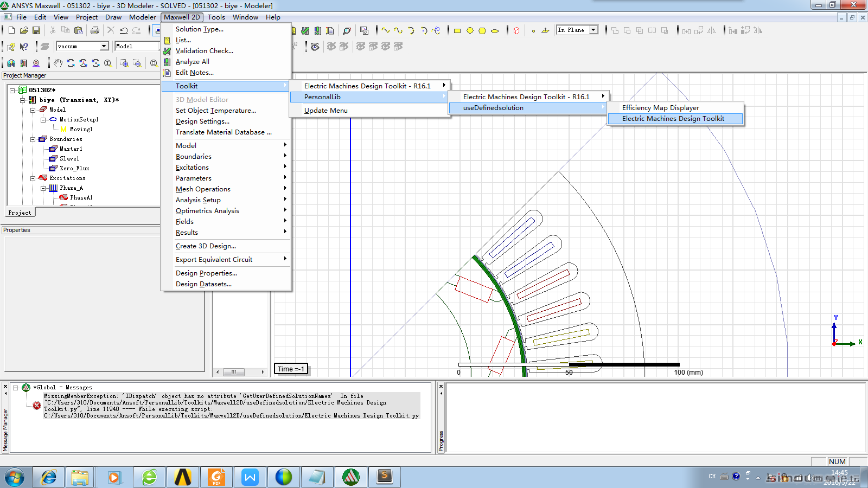This screenshot has height=488, width=868.
Task: Select the Draw Line tool
Action: [386, 31]
